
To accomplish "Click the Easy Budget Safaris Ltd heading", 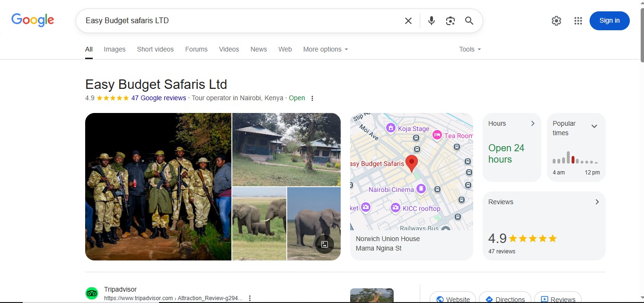I will [156, 85].
